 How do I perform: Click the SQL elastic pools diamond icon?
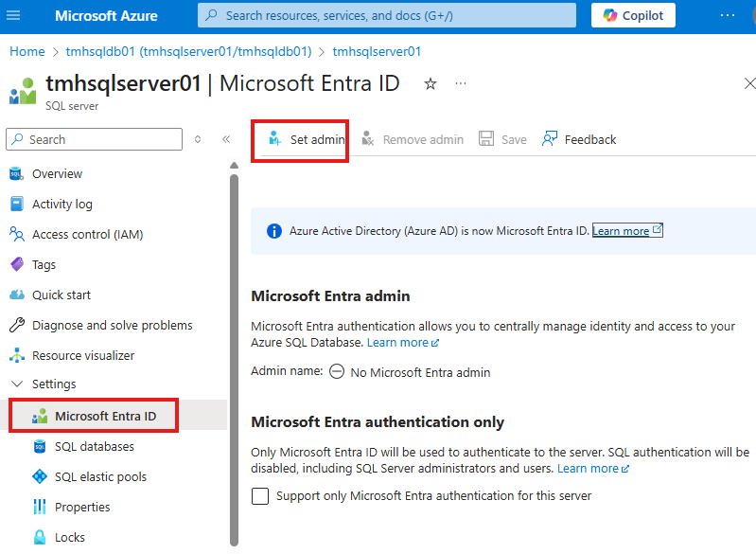[40, 476]
